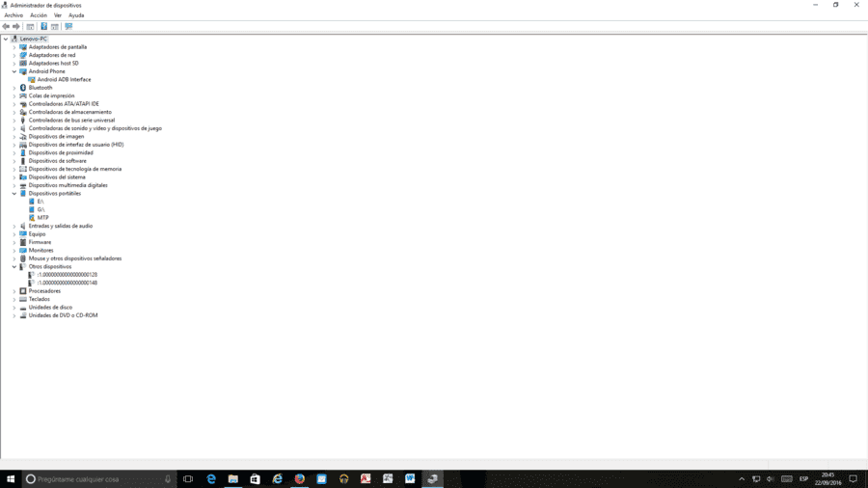Select Dispositivos multimedia digitales label
Viewport: 868px width, 488px height.
click(68, 185)
